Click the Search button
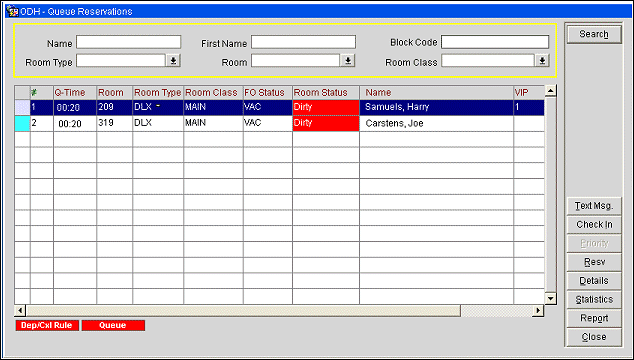This screenshot has height=360, width=634. [x=594, y=34]
